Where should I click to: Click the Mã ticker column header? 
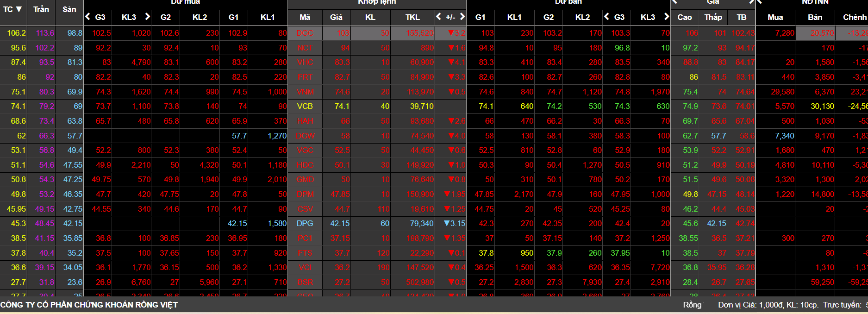coord(305,17)
